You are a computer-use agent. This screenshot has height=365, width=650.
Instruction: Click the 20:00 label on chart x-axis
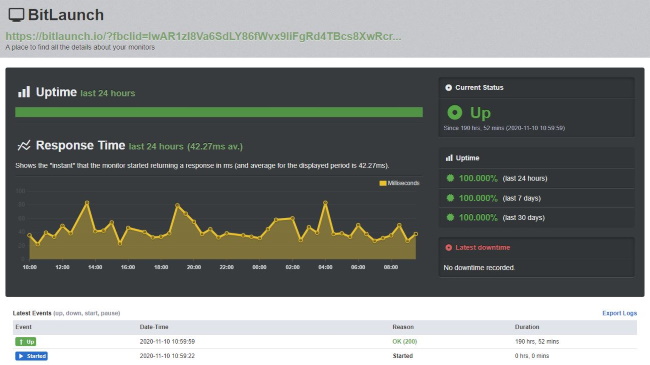click(194, 267)
